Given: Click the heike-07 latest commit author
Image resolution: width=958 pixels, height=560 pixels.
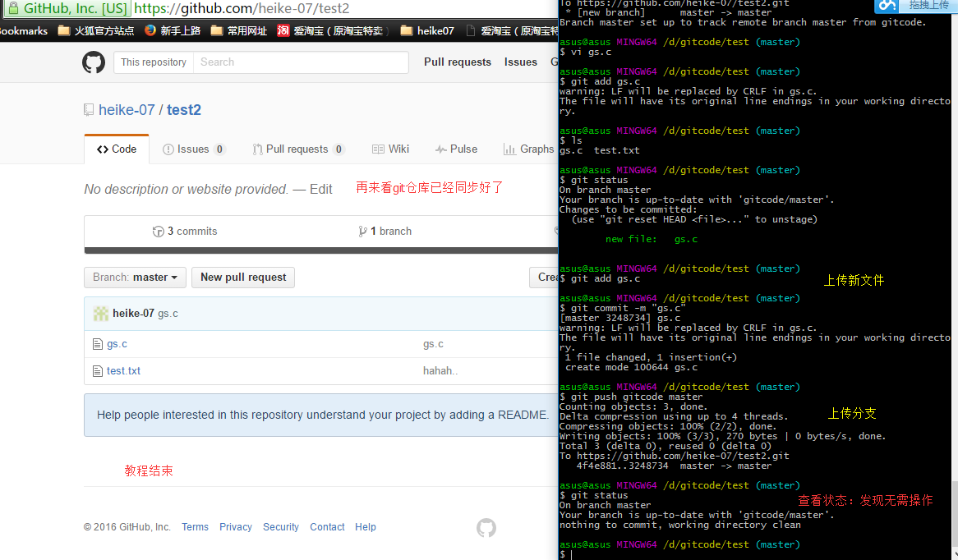Looking at the screenshot, I should coord(133,314).
